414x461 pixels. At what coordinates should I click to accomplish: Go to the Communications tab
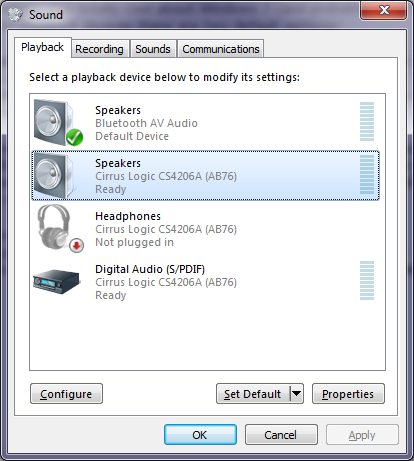(221, 49)
